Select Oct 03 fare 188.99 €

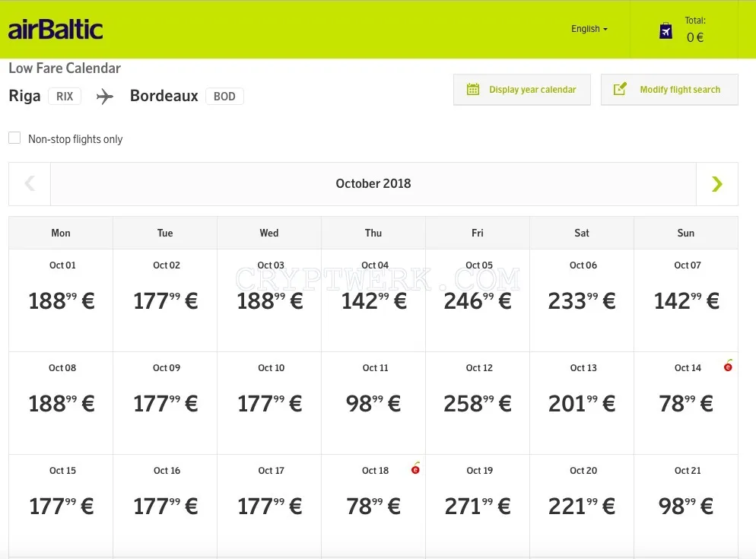click(269, 300)
